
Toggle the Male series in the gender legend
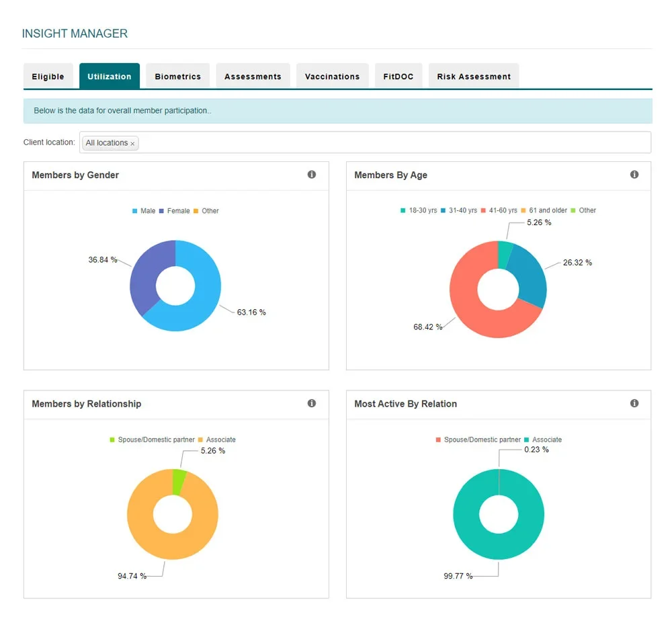click(x=143, y=210)
